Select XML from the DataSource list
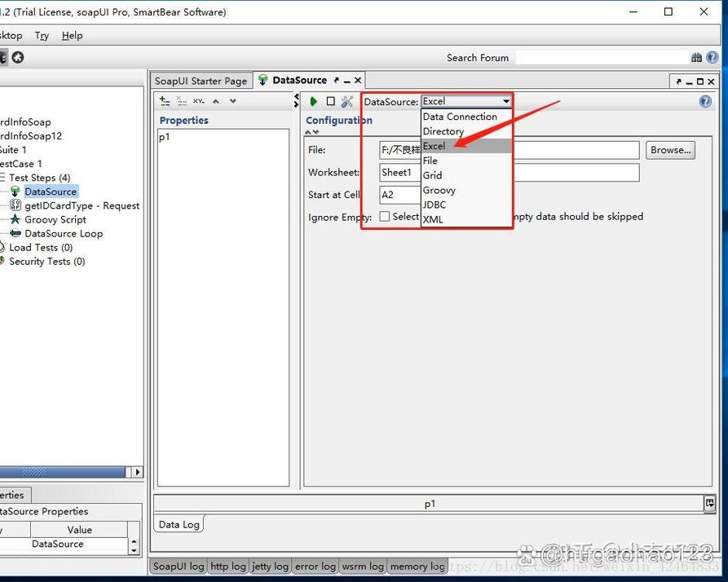Screen dimensions: 728x582 click(466, 219)
